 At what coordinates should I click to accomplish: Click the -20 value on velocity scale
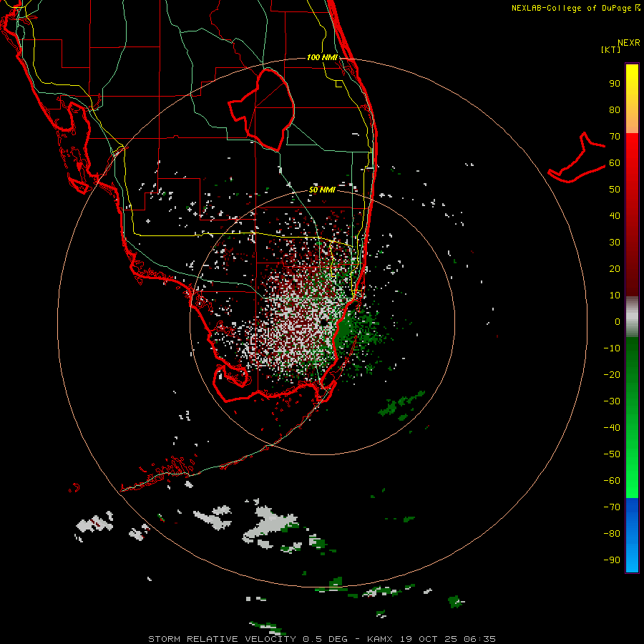[x=612, y=375]
